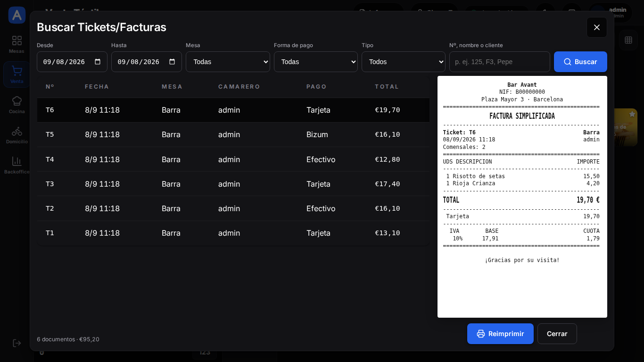The height and width of the screenshot is (362, 644).
Task: Click the 6 documentos summary text
Action: pyautogui.click(x=68, y=339)
